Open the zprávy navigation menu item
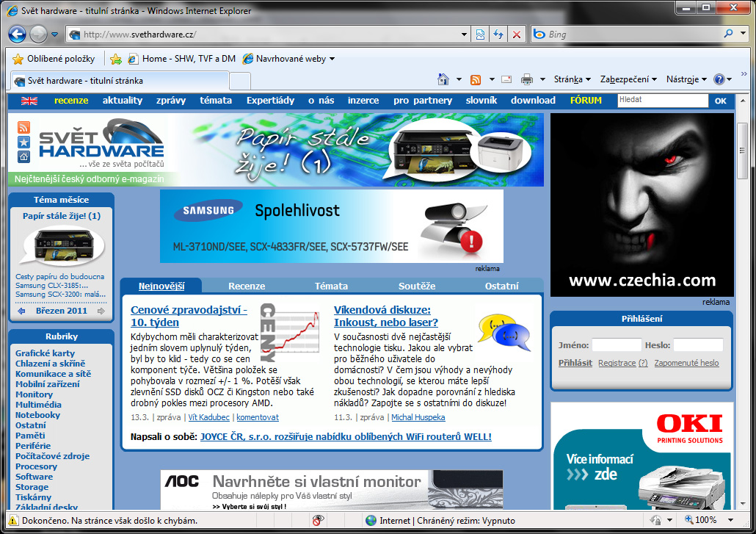This screenshot has width=756, height=534. (170, 100)
